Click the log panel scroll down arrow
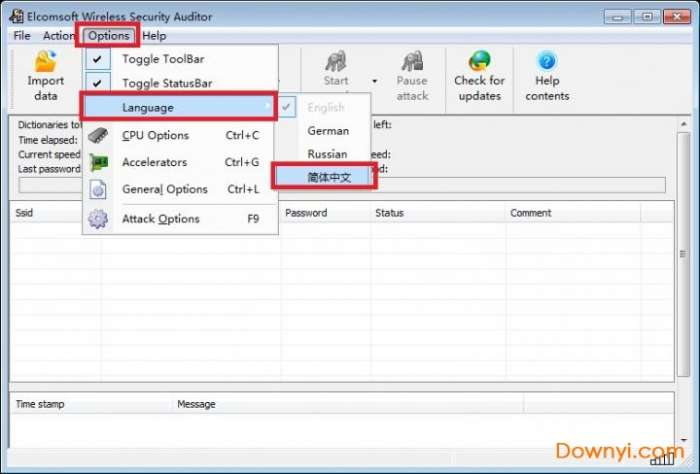Screen dimensions: 700x474 (x=683, y=440)
